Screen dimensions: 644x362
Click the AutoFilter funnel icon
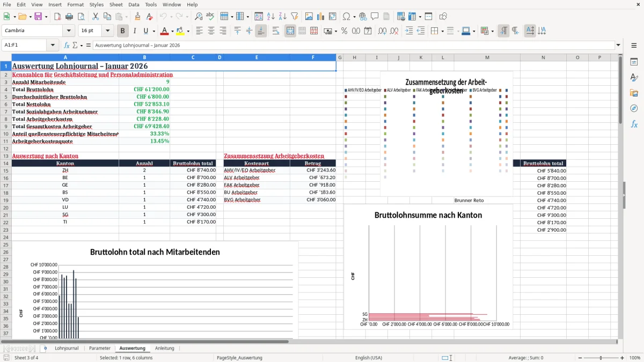pos(294,17)
